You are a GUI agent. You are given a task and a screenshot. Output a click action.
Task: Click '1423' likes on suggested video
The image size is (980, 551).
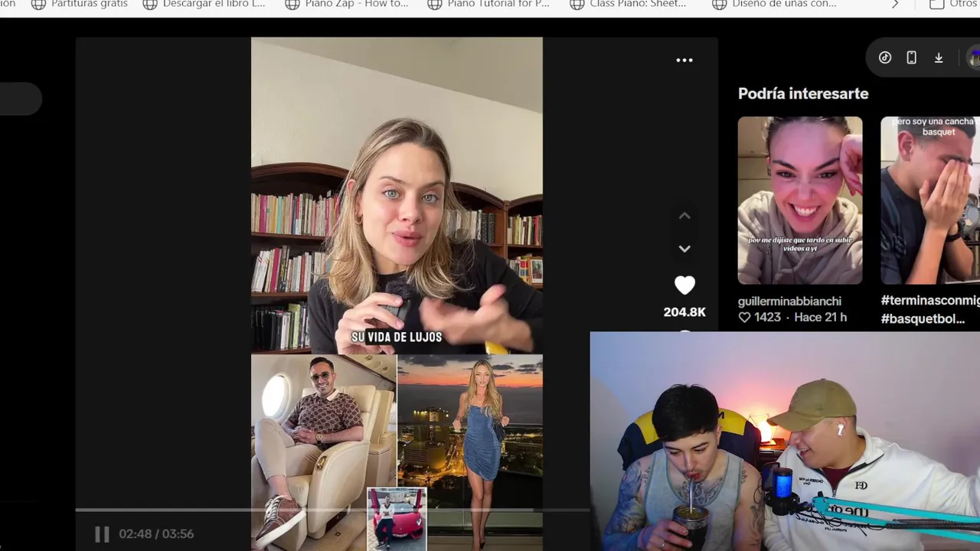pos(759,318)
